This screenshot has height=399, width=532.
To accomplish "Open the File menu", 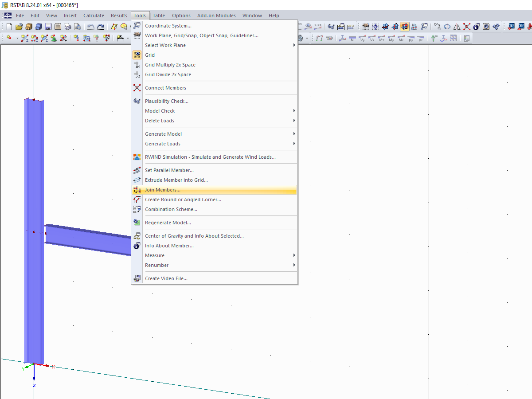I will point(20,16).
